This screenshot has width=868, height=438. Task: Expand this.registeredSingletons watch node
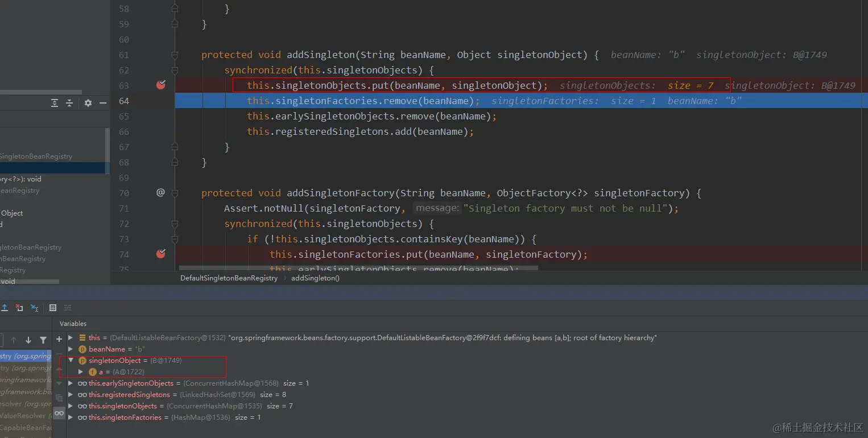pos(71,395)
